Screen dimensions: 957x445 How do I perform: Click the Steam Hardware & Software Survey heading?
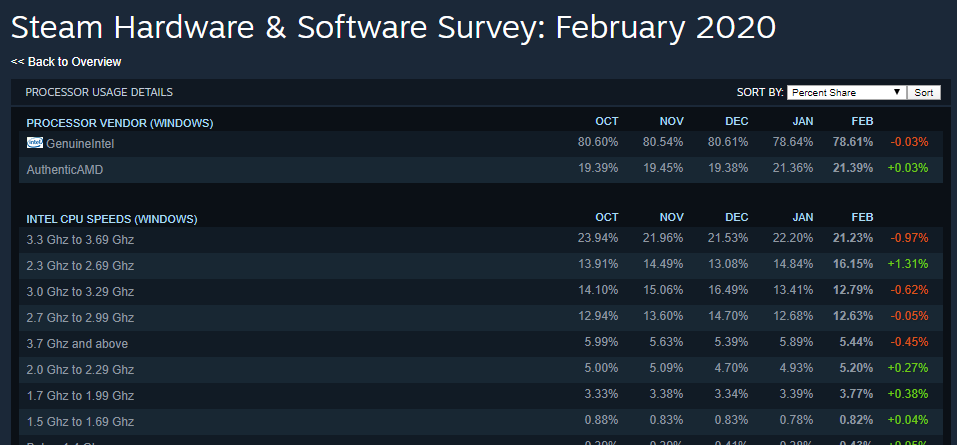coord(393,27)
